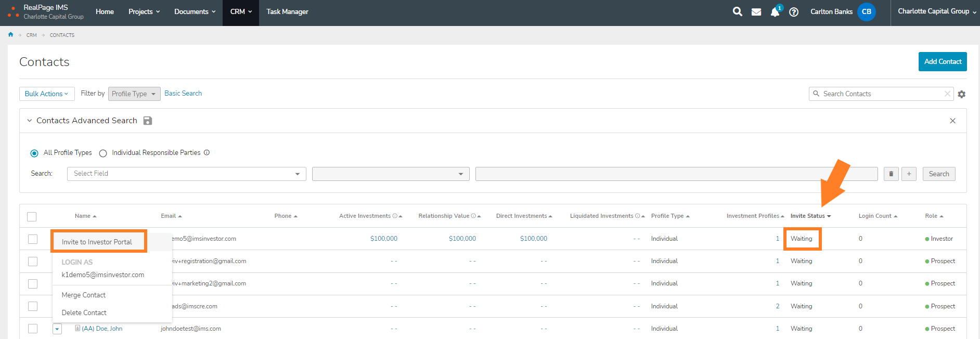Choose Invite to Investor Portal
Image resolution: width=980 pixels, height=339 pixels.
97,242
